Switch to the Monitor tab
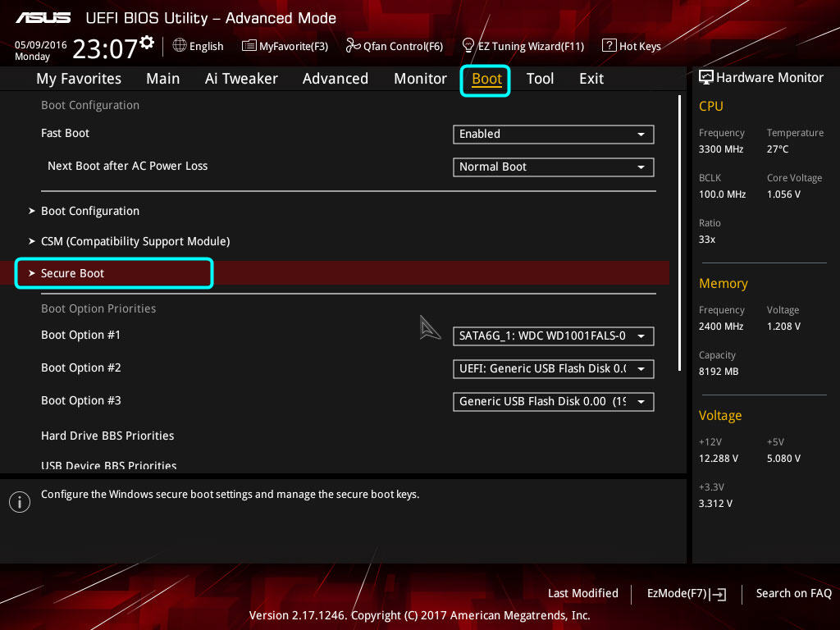The height and width of the screenshot is (630, 840). tap(420, 79)
